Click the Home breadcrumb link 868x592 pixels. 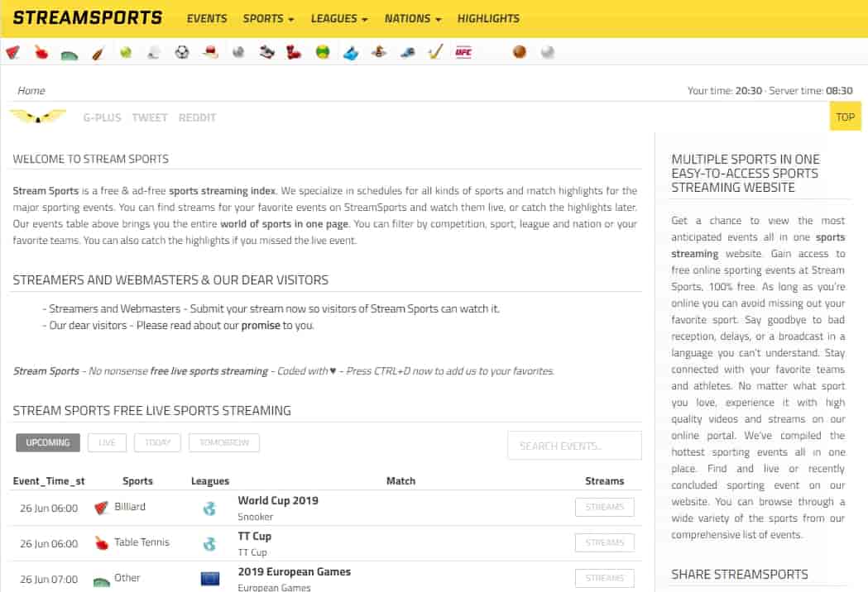click(x=31, y=90)
